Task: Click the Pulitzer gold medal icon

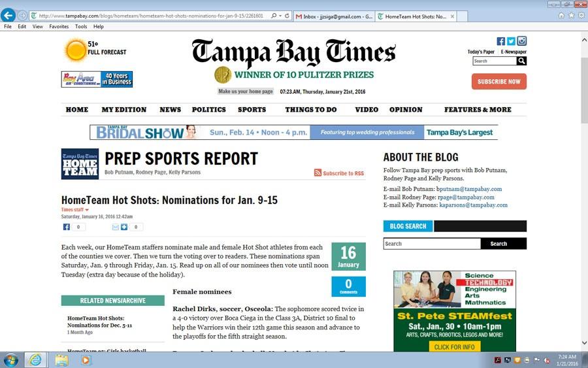Action: click(223, 75)
